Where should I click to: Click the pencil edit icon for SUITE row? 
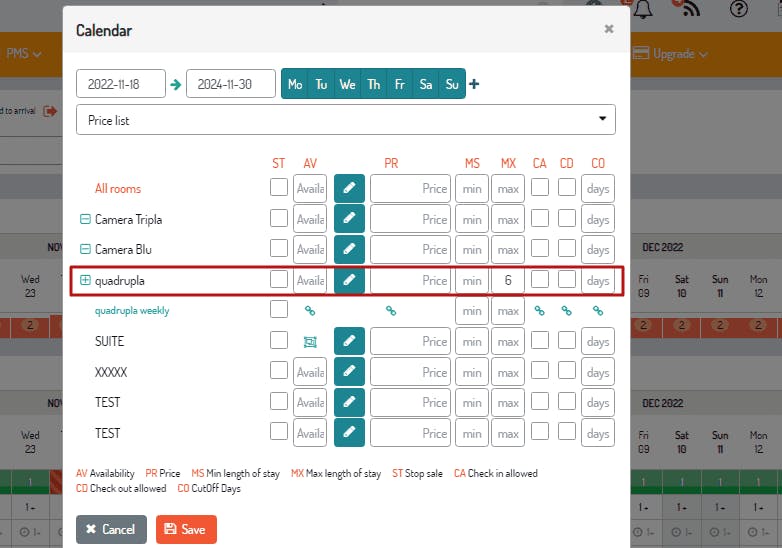pyautogui.click(x=349, y=342)
